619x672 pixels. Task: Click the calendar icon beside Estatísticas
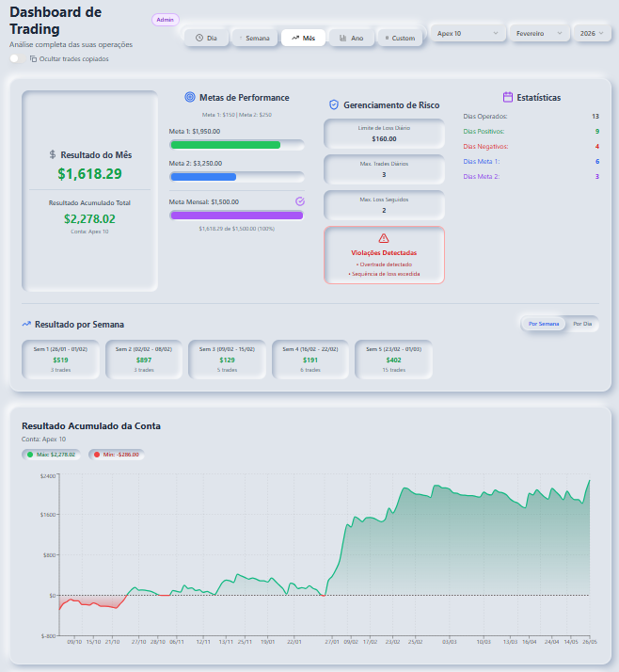pos(508,97)
